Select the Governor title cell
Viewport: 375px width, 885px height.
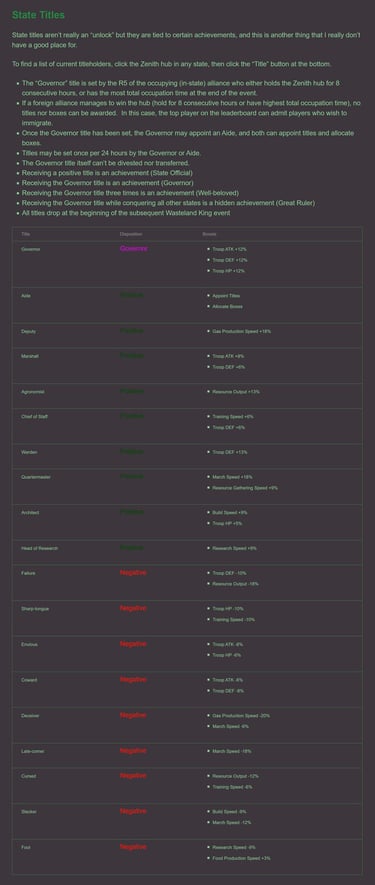[x=30, y=249]
